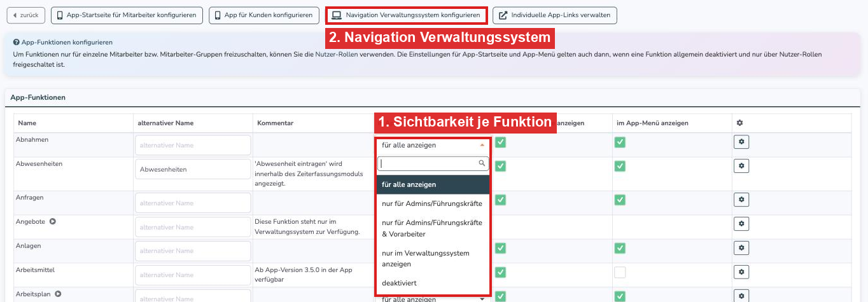Open settings gear for Abnahmen row
The height and width of the screenshot is (302, 868).
(x=741, y=142)
